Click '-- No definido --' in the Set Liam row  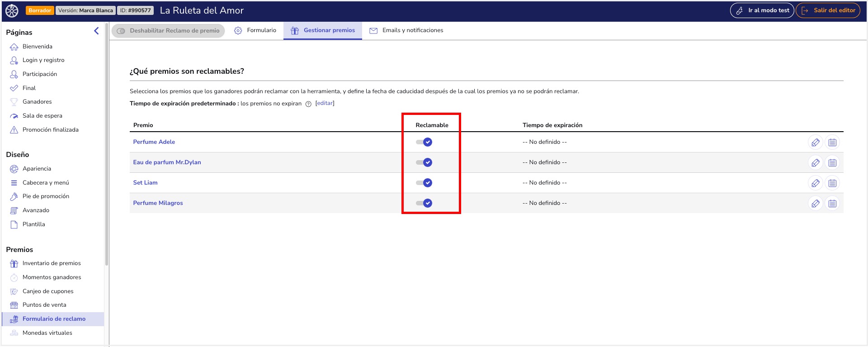(x=544, y=183)
